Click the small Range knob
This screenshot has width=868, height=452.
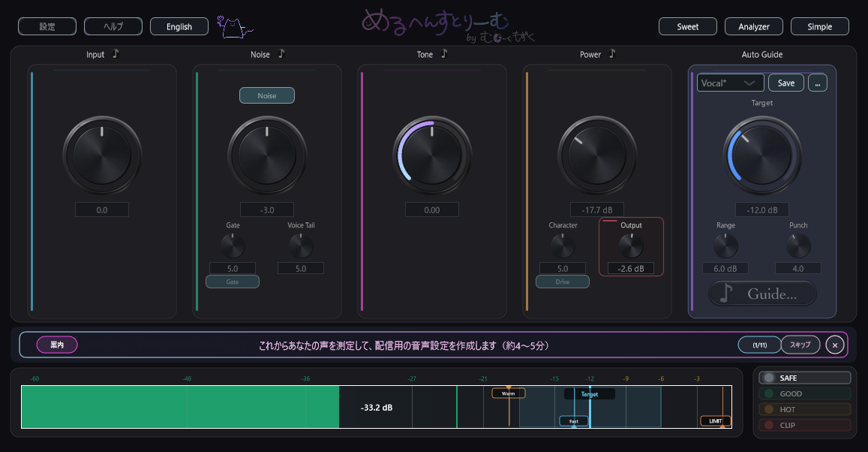point(725,246)
